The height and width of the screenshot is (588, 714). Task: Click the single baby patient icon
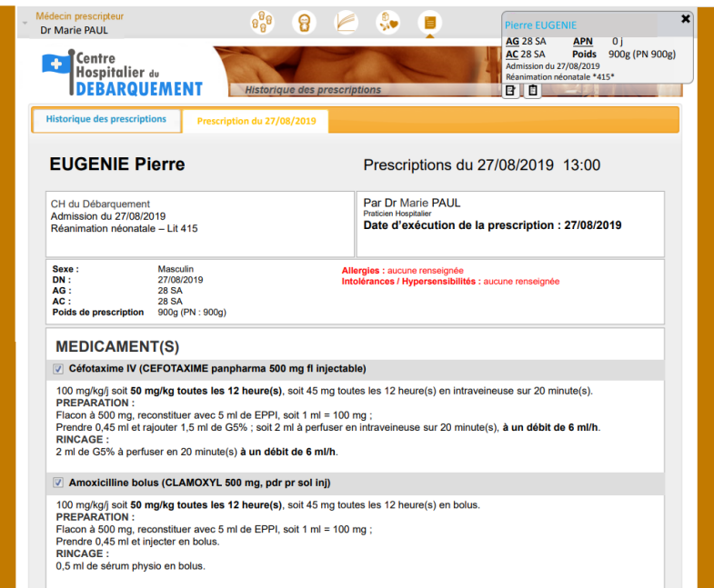pyautogui.click(x=305, y=22)
